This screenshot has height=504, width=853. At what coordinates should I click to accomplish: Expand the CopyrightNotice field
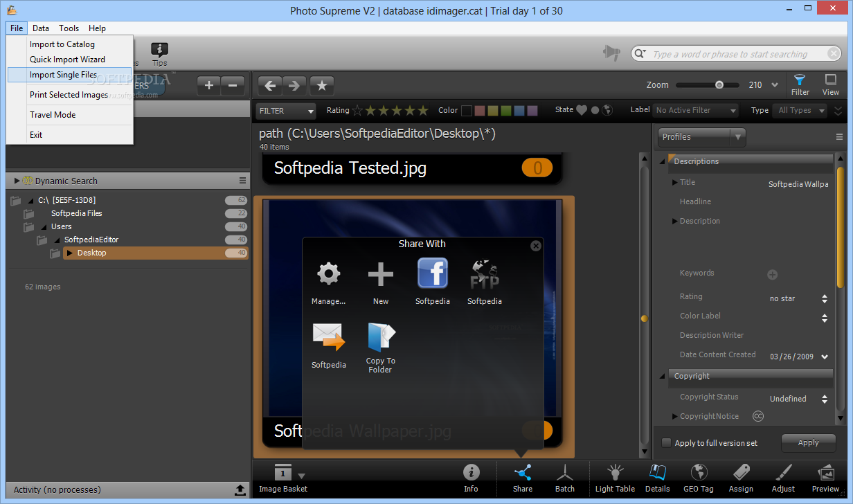point(675,416)
